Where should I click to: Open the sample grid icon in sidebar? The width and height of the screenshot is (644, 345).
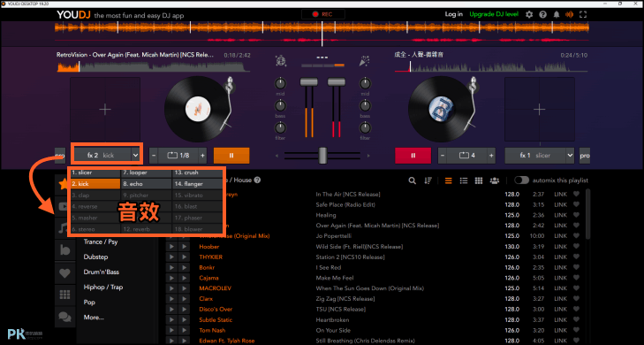click(x=64, y=295)
